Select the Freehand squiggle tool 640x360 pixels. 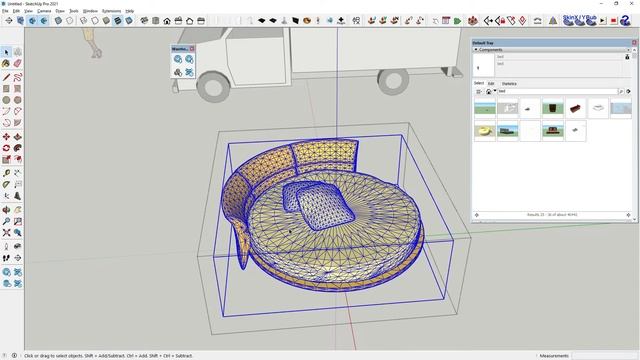tap(18, 77)
